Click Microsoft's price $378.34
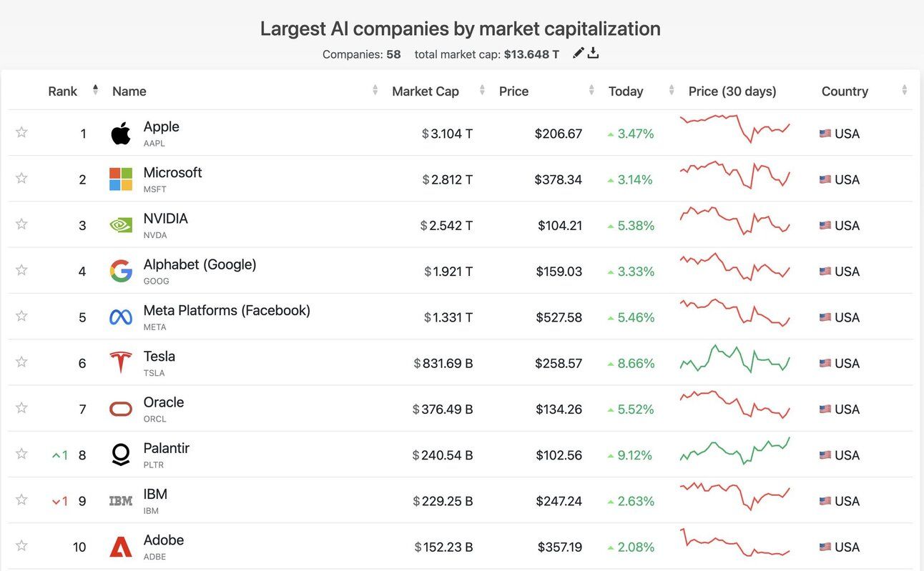 559,179
